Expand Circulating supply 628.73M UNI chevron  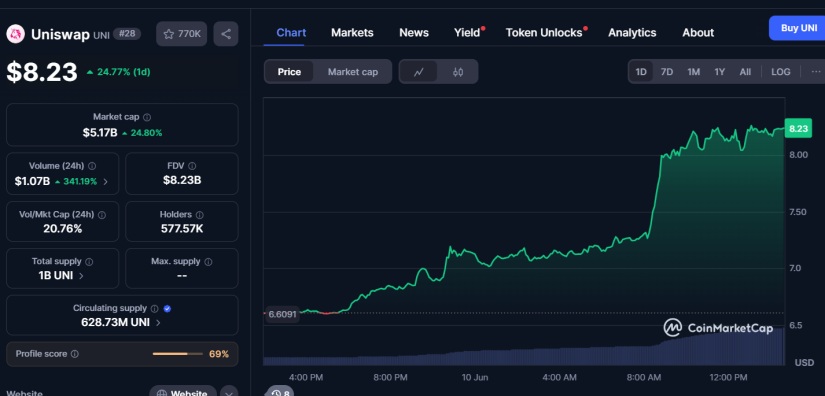[x=158, y=322]
